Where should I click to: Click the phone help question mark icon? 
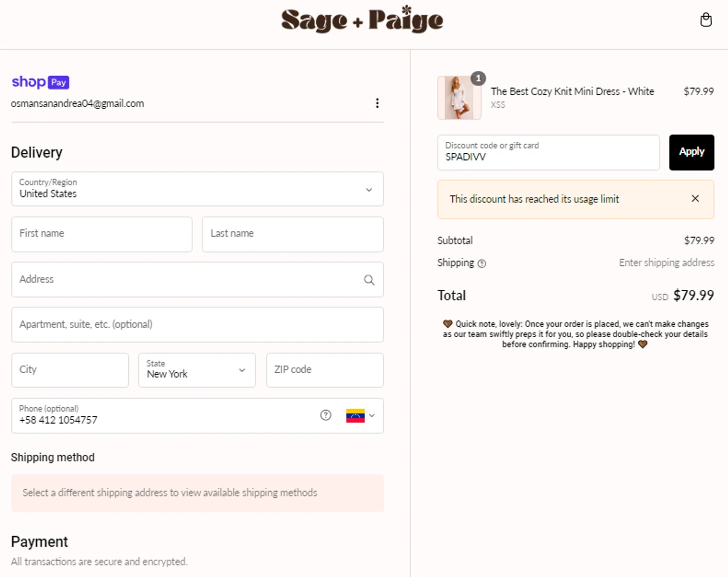pos(326,415)
